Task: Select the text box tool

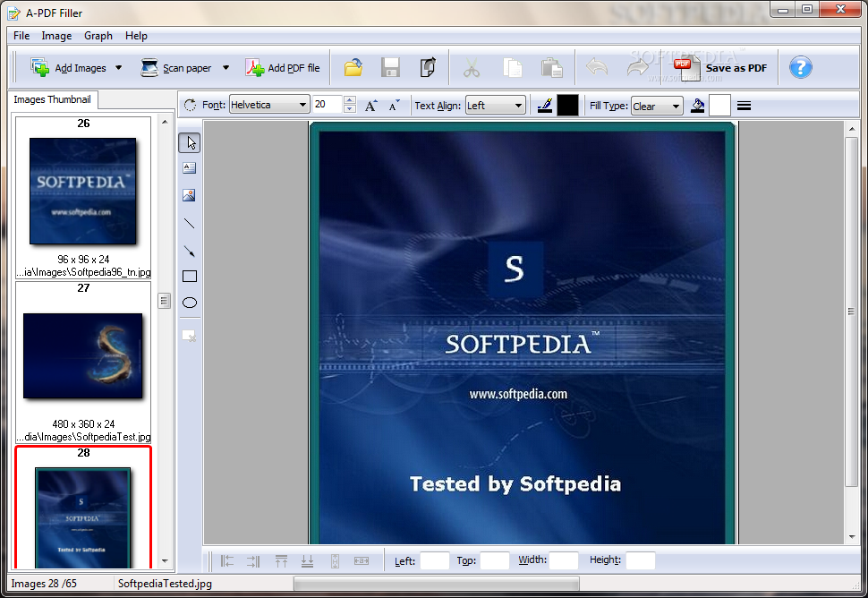Action: pos(190,167)
